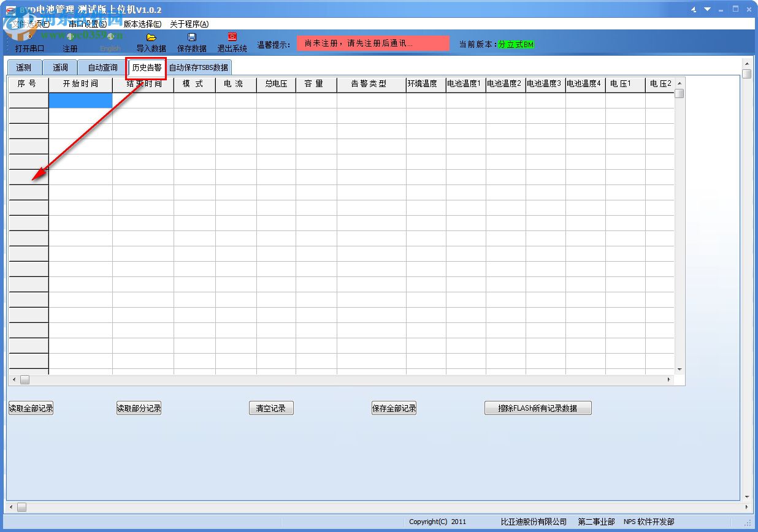Image resolution: width=758 pixels, height=532 pixels.
Task: Click the title bar skin icon beside the dropdown triangle
Action: [x=694, y=10]
